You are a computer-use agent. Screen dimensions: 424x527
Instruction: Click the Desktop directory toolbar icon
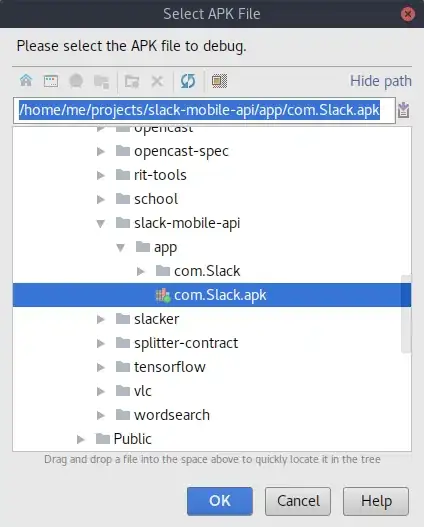click(x=51, y=81)
